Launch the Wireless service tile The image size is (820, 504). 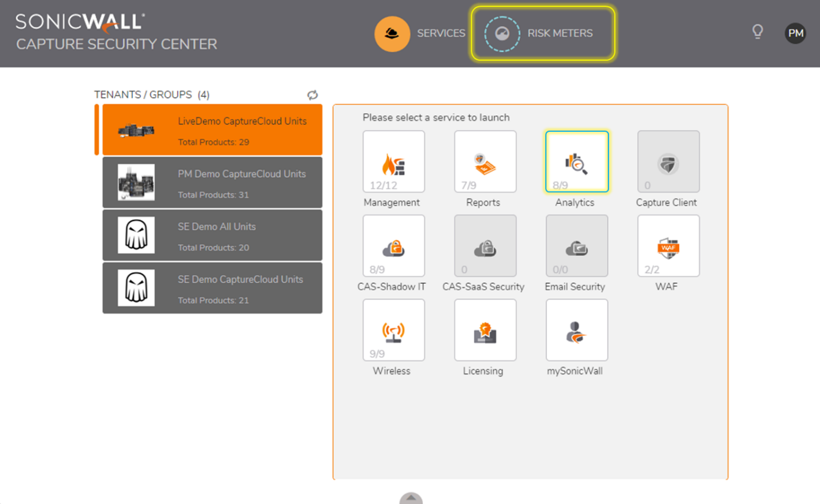(394, 330)
